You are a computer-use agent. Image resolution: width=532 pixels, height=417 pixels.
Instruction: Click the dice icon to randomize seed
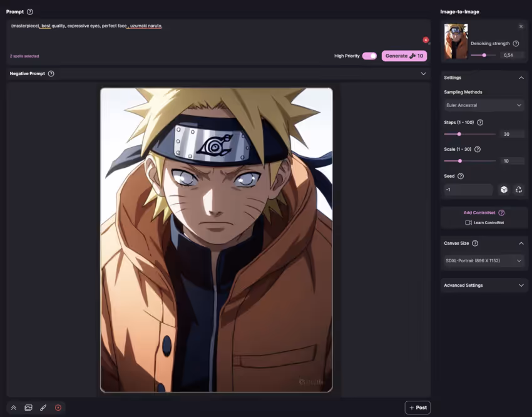pyautogui.click(x=505, y=189)
